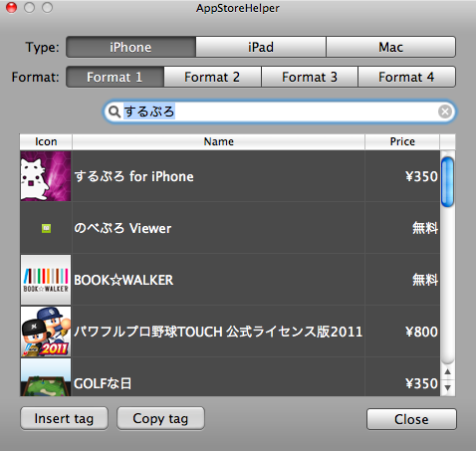Select the のべぷろ Viewer row name
The width and height of the screenshot is (476, 451).
pos(122,228)
